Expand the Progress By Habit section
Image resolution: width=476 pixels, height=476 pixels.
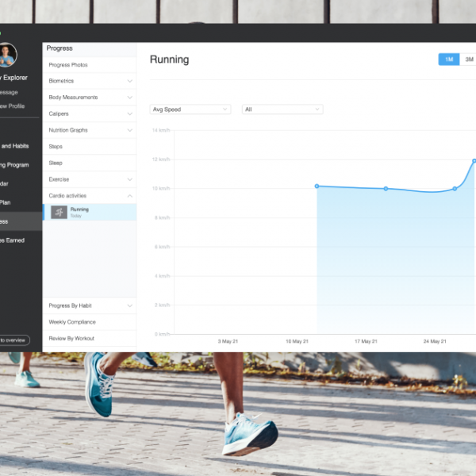(129, 305)
